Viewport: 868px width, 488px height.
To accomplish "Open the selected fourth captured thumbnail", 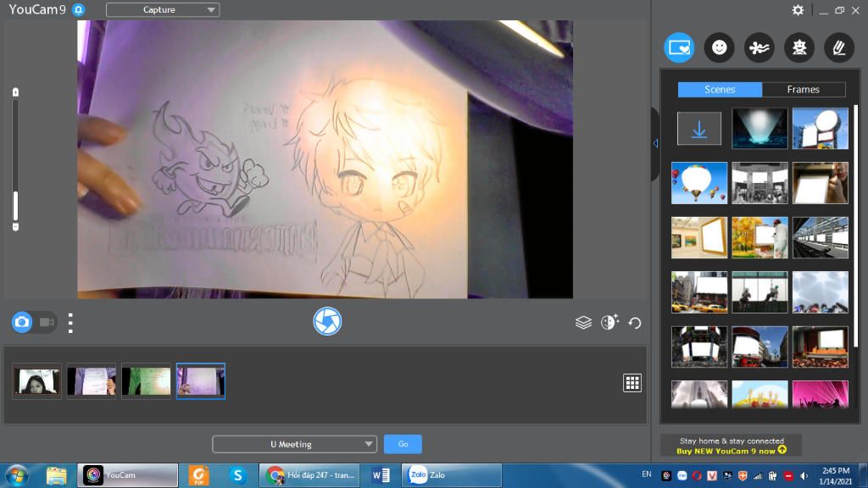I will [x=200, y=381].
